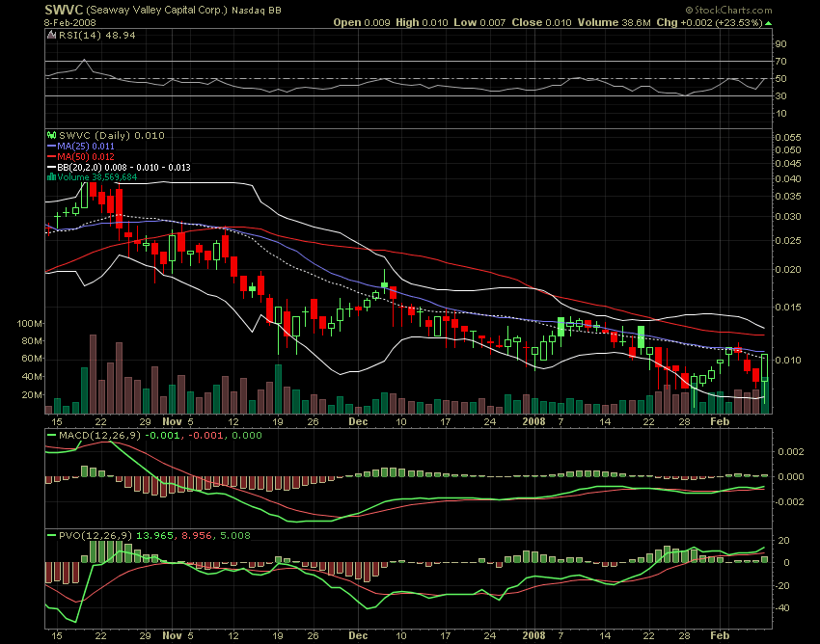This screenshot has height=644, width=820.
Task: Click the PVO signal value 8.956
Action: pos(197,536)
